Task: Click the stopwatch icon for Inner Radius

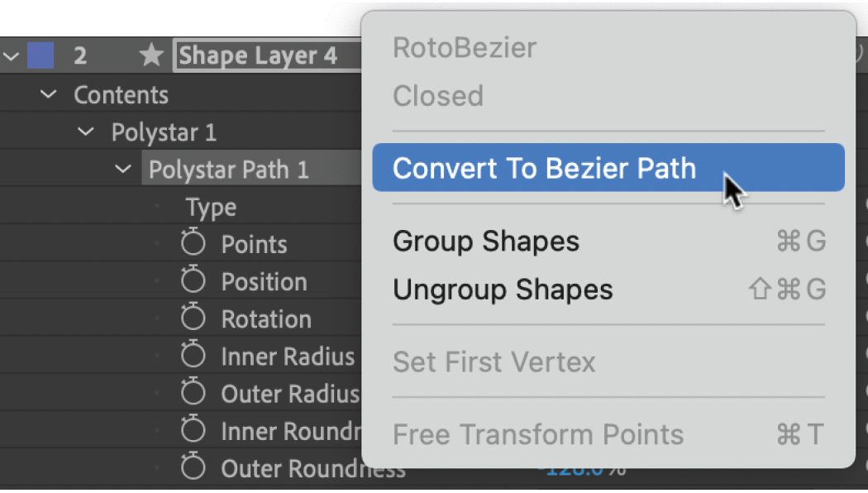Action: click(193, 356)
